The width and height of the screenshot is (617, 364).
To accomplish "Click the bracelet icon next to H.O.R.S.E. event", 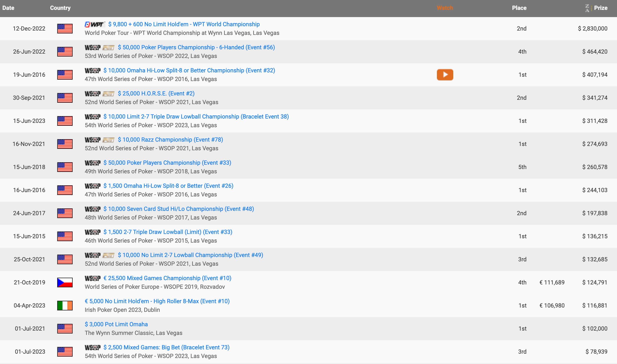I will point(108,94).
